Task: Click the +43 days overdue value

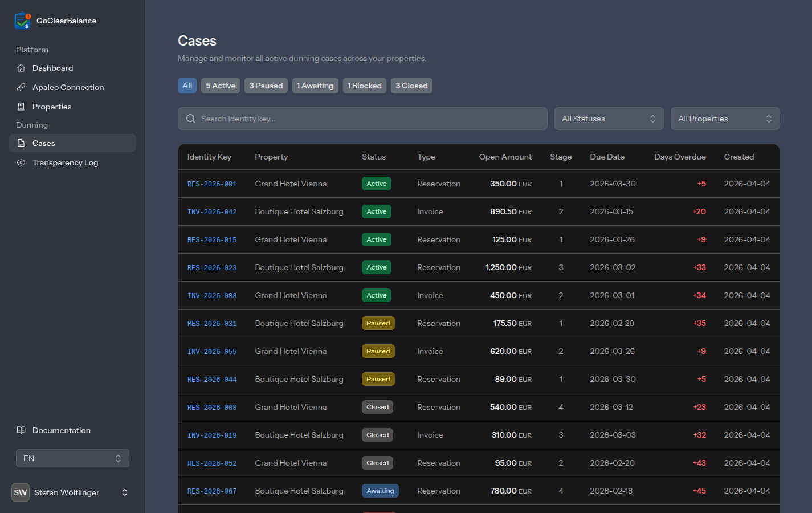Action: [699, 463]
